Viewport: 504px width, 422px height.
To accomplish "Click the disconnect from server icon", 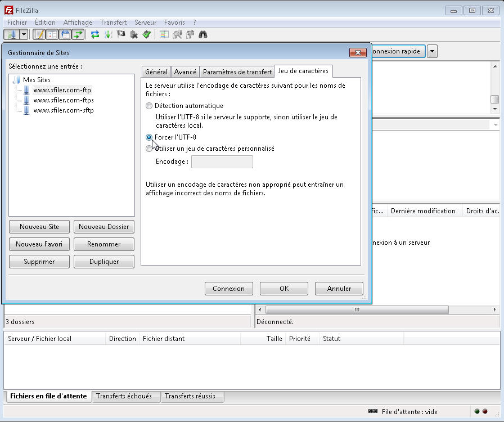I will click(x=134, y=34).
